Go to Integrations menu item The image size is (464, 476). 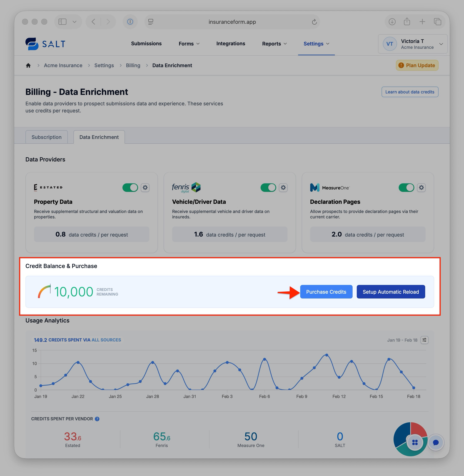pos(231,44)
